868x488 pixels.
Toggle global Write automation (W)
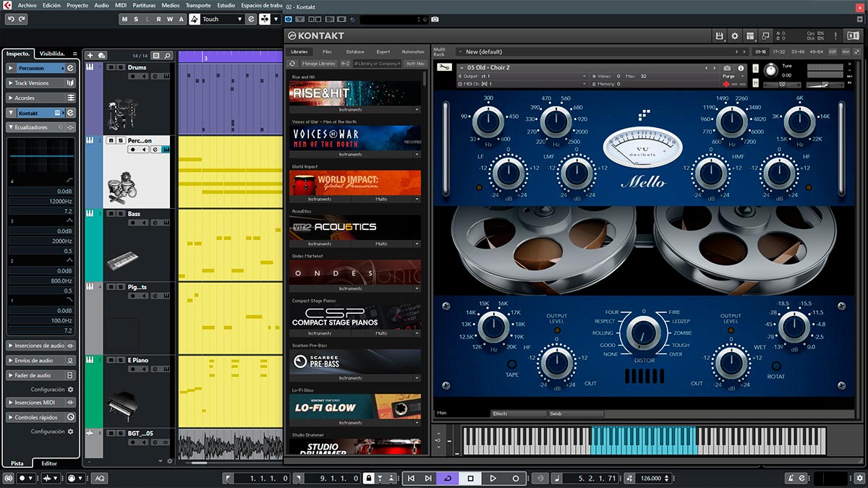170,19
